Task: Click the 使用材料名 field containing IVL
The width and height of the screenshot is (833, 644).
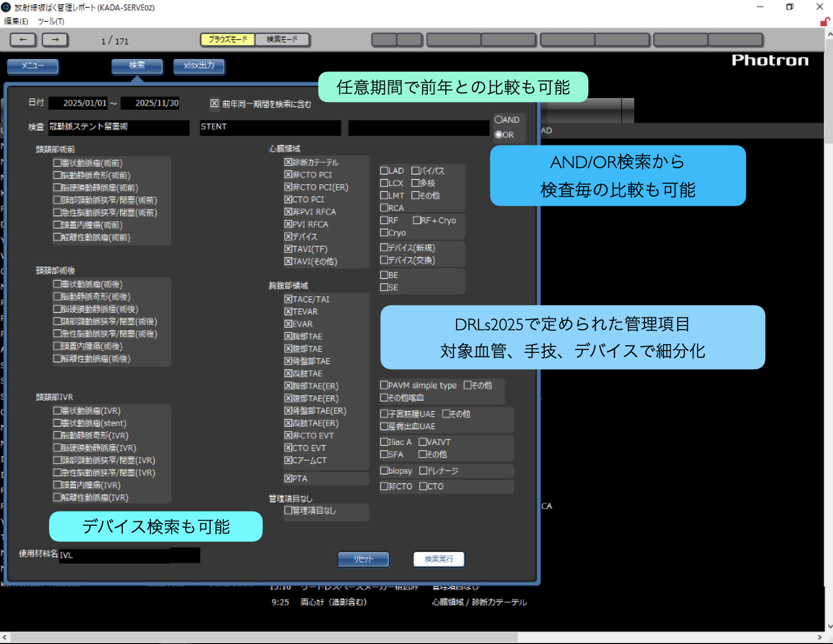Action: pos(129,555)
